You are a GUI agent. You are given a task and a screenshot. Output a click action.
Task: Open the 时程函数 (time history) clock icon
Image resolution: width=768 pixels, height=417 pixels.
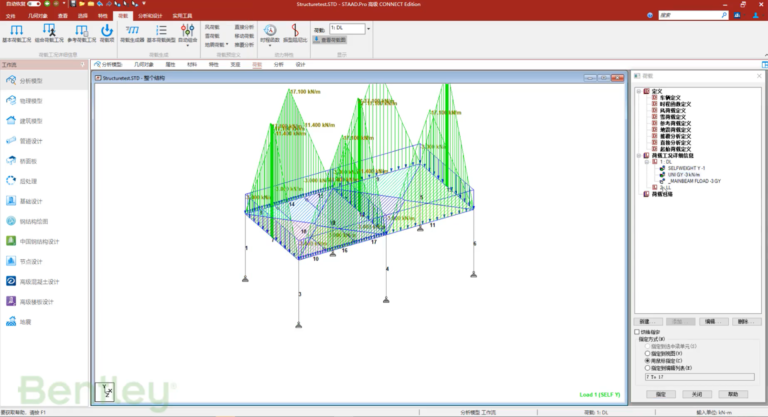[x=270, y=32]
